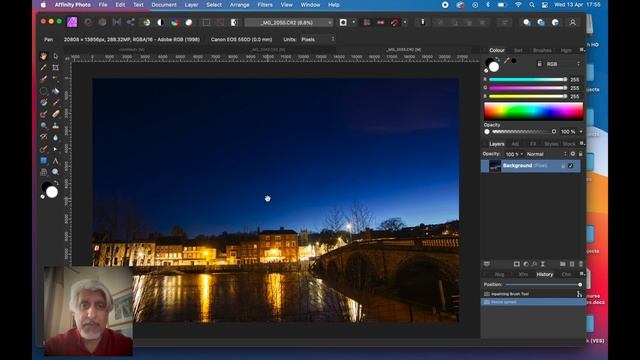
Task: Open the RGB colour model dropdown
Action: tap(563, 64)
